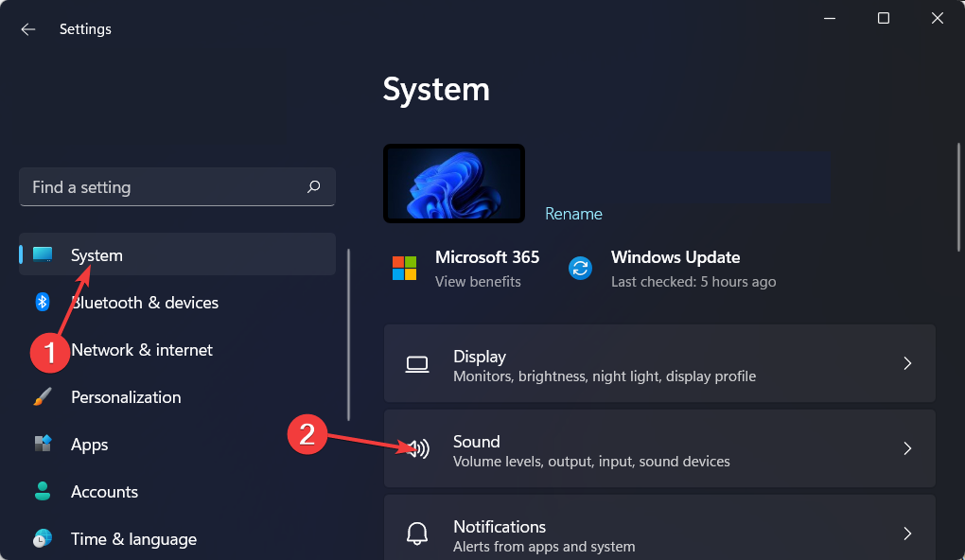Navigate to Time & language settings

click(x=133, y=538)
